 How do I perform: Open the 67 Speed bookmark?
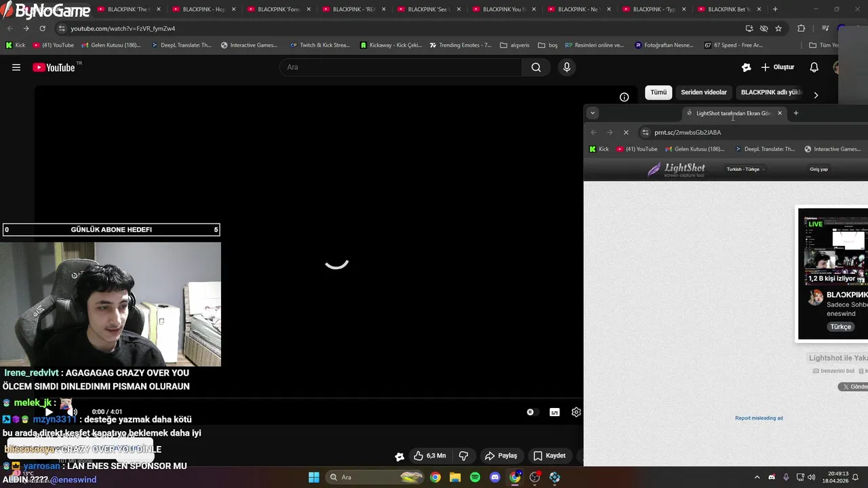[733, 45]
